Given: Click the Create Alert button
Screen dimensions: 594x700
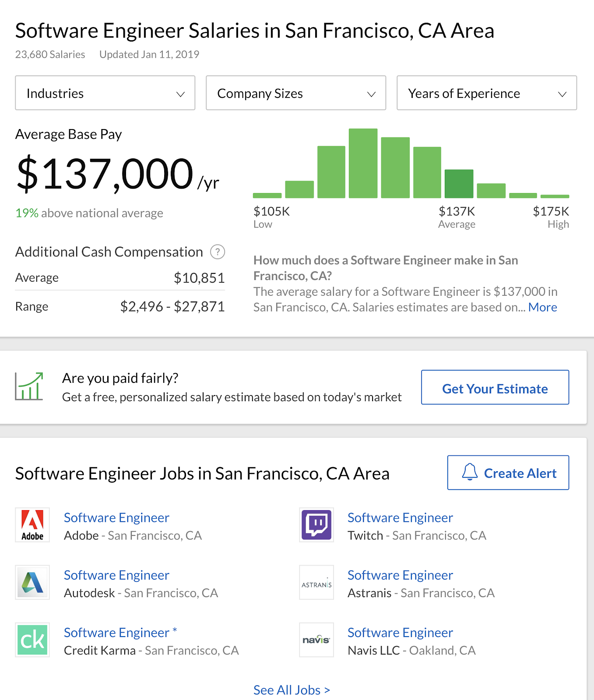Looking at the screenshot, I should 508,472.
